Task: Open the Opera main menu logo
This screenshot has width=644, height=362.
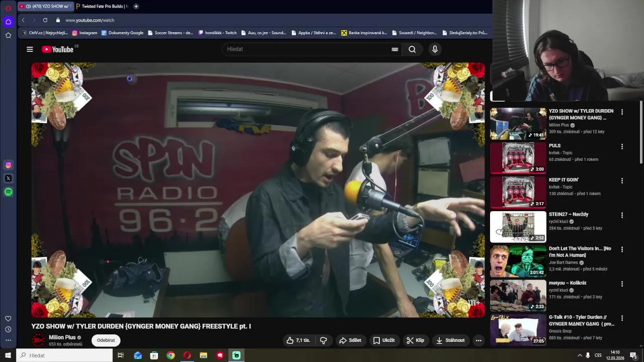Action: [x=8, y=8]
